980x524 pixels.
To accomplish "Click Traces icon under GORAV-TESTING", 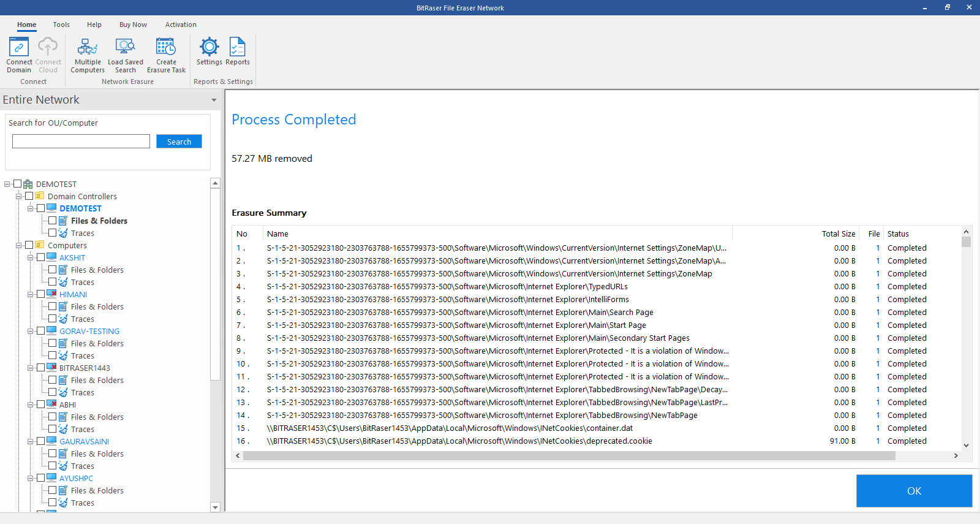I will [x=63, y=355].
